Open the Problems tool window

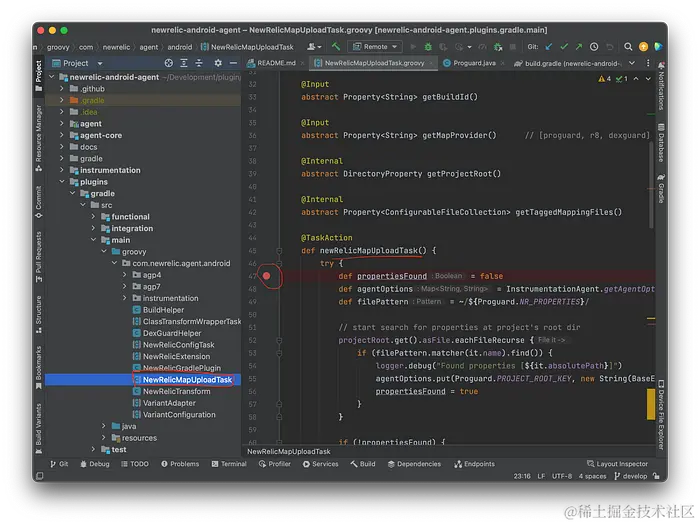pos(180,464)
